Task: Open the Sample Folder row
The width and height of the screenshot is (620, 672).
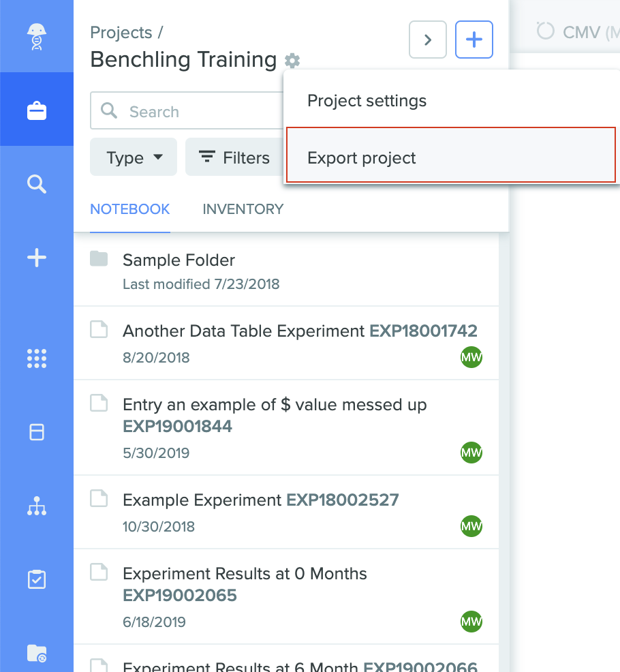Action: 286,270
